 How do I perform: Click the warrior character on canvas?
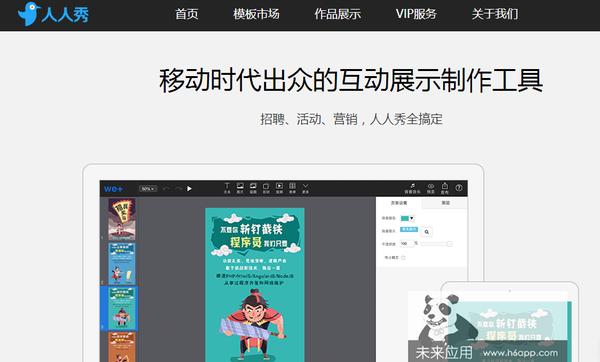click(253, 324)
